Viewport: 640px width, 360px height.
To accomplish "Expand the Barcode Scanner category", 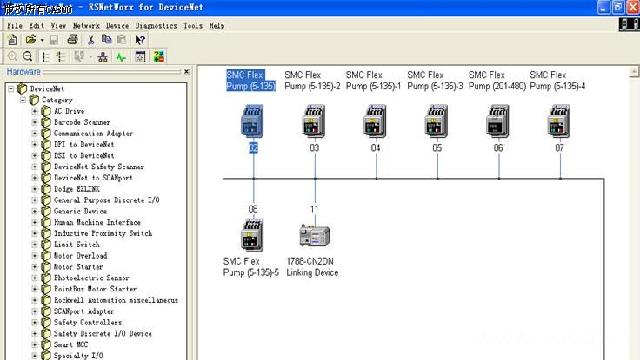I will click(x=35, y=122).
